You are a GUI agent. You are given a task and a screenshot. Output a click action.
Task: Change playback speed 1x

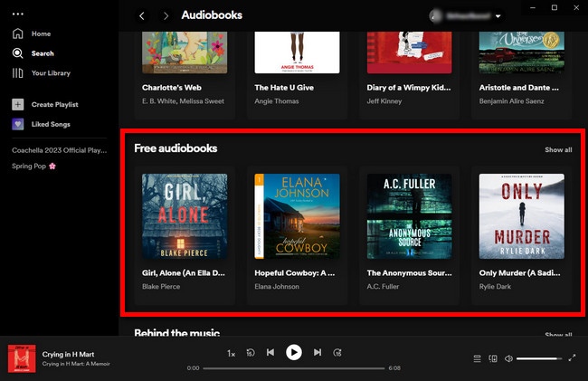231,353
